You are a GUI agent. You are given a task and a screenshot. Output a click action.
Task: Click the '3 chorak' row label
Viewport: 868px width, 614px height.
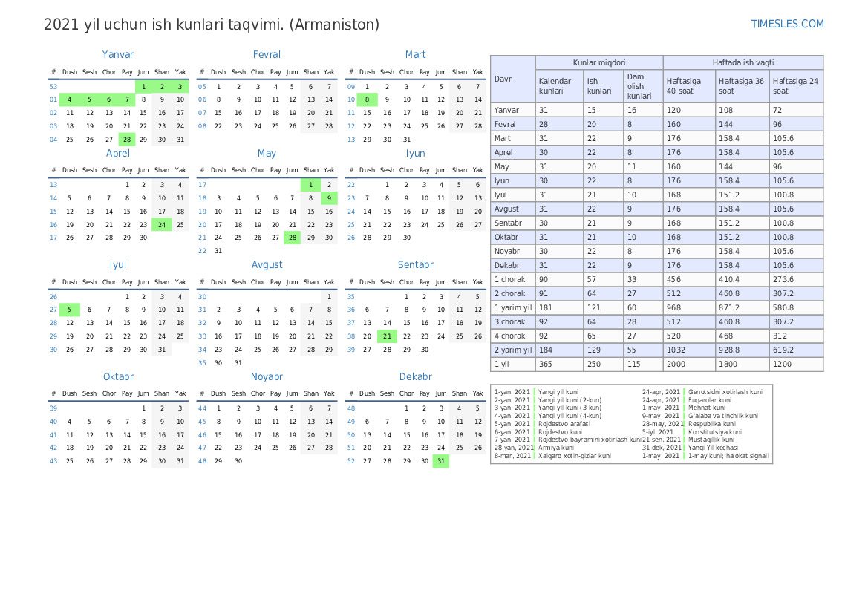509,322
